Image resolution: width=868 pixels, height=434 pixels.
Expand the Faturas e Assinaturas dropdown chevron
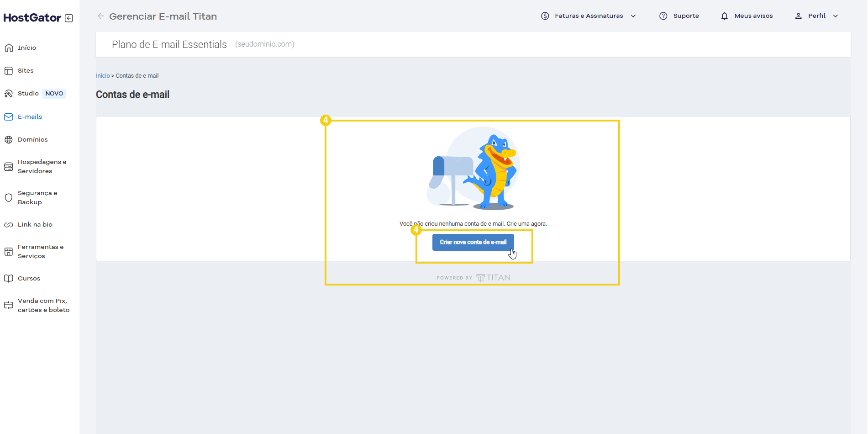tap(633, 16)
